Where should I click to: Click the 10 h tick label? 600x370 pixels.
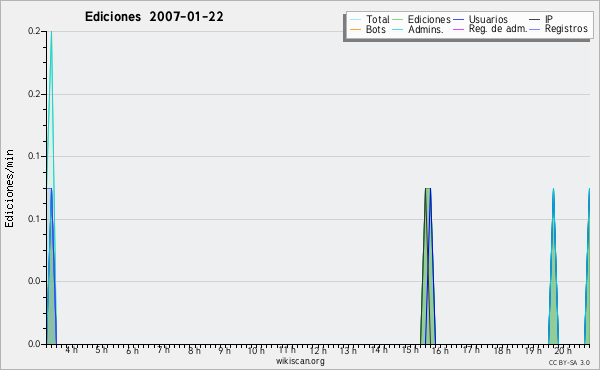pyautogui.click(x=256, y=350)
